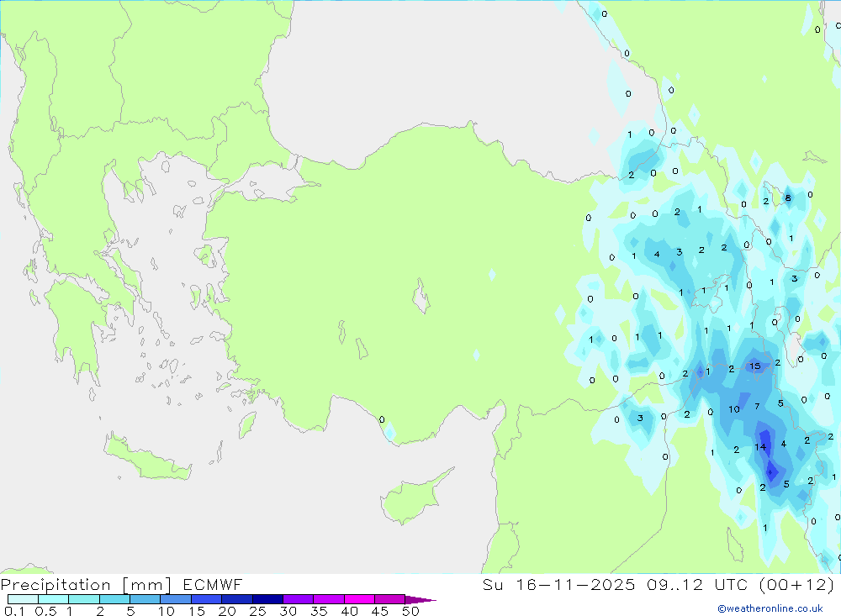Pick the 10–15 mm legend swatch
The height and width of the screenshot is (616, 841).
(x=176, y=599)
